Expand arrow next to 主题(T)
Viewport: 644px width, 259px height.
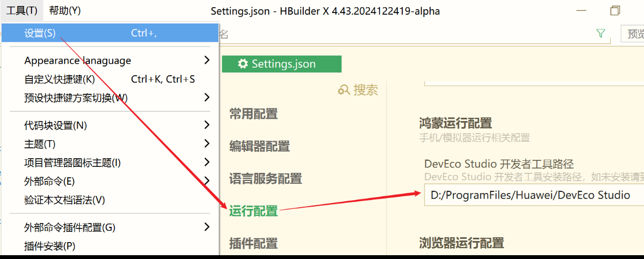(207, 143)
